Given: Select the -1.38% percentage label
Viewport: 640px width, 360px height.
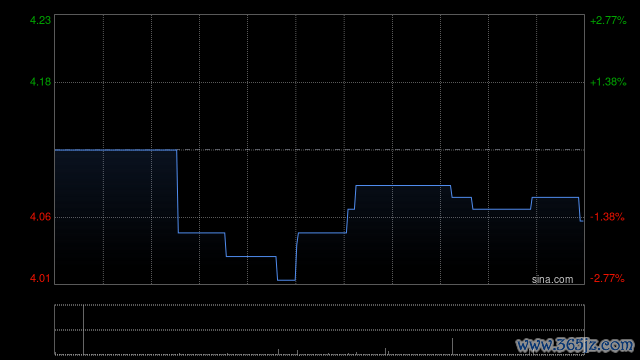Looking at the screenshot, I should (x=607, y=217).
